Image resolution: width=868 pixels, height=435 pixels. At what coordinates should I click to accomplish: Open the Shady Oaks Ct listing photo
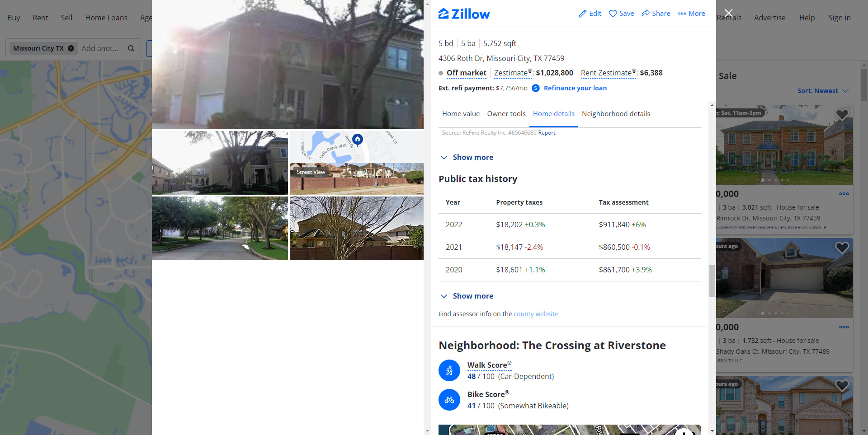784,278
